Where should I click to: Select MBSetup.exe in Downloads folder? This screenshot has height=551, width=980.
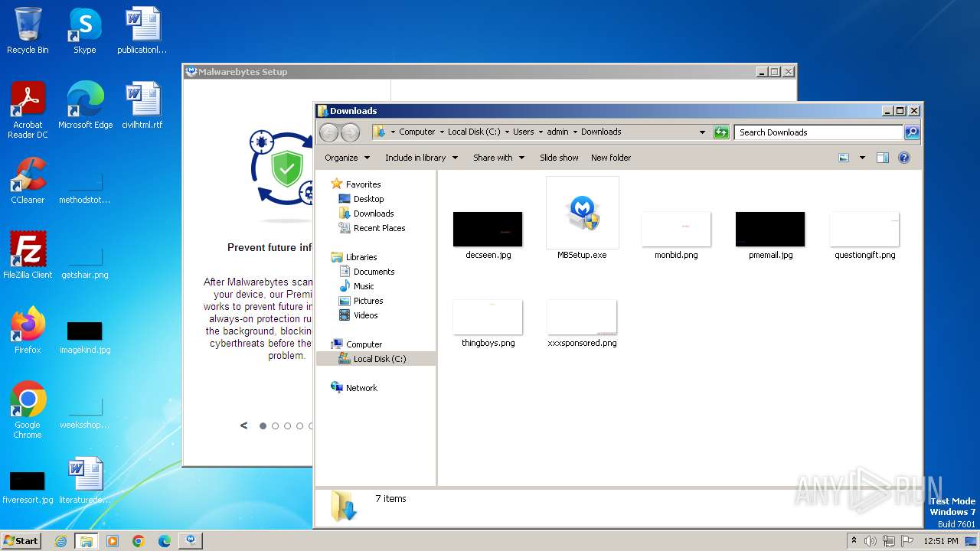point(582,219)
